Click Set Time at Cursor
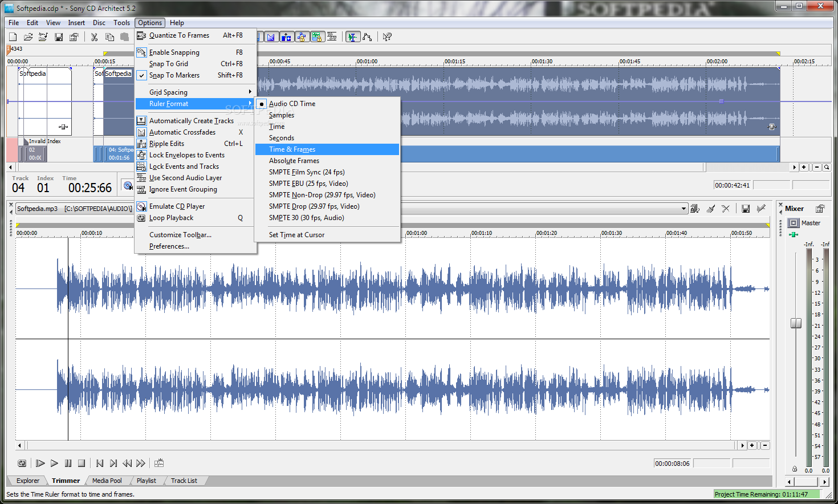 click(327, 235)
